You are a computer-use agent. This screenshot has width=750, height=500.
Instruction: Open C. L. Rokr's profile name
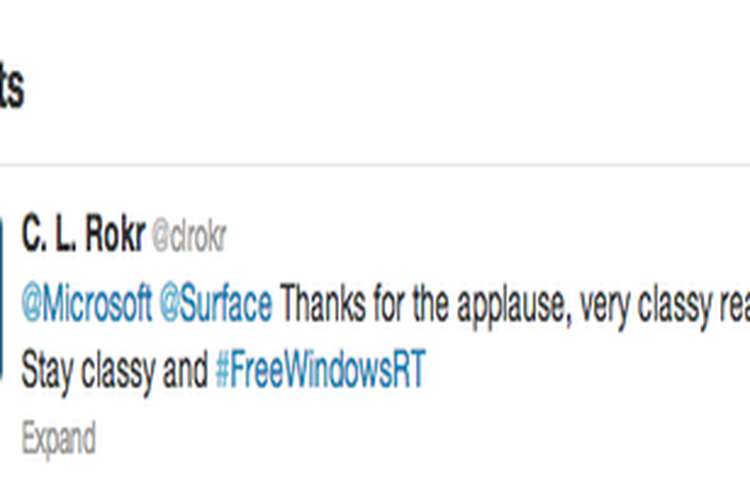click(83, 234)
